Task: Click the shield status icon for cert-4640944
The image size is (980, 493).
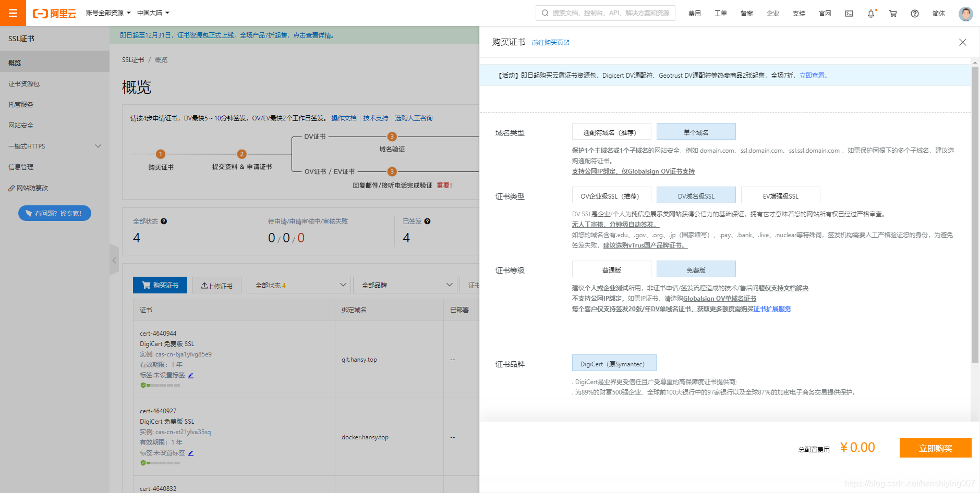Action: tap(143, 385)
